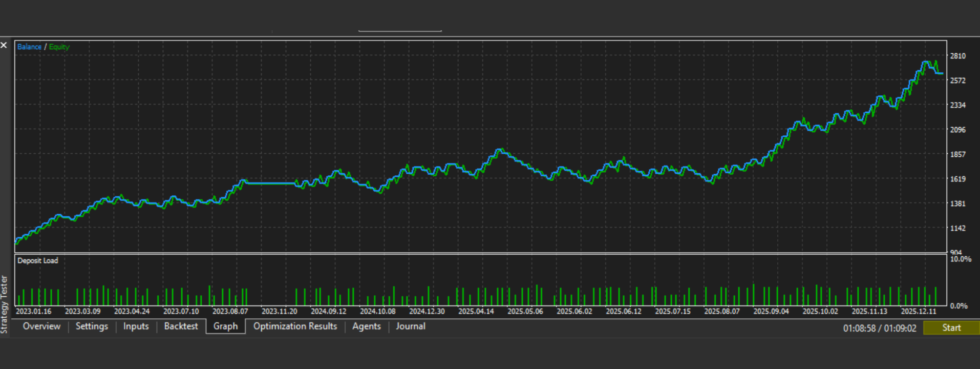Click the 10.0% deposit load axis label
The height and width of the screenshot is (369, 980).
(960, 259)
